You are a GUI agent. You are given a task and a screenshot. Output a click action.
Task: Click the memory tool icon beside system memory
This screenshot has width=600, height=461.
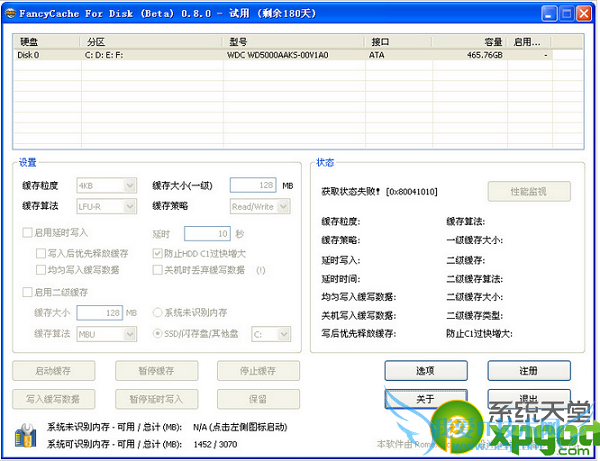click(25, 435)
